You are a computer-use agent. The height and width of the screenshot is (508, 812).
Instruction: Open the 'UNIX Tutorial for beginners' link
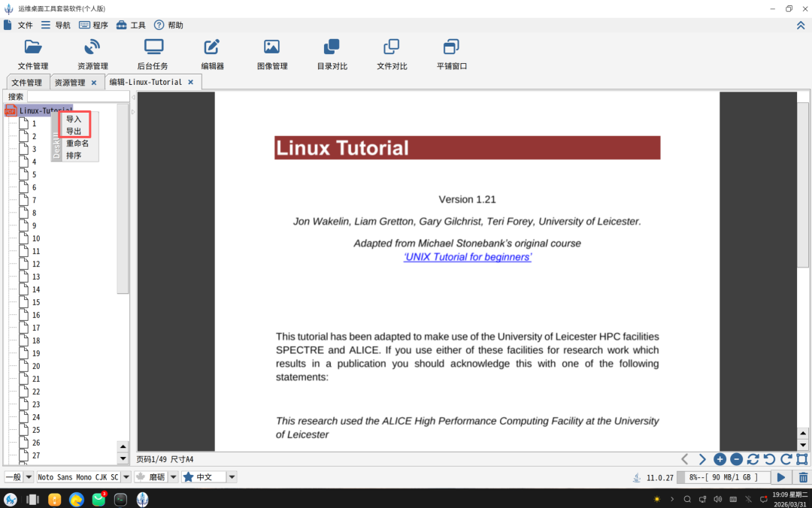pyautogui.click(x=468, y=257)
